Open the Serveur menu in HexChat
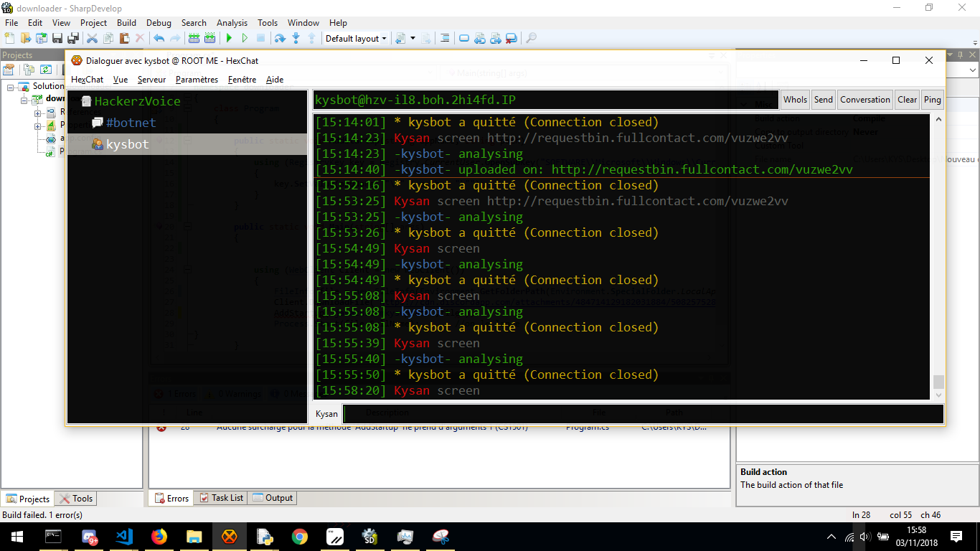Image resolution: width=980 pixels, height=551 pixels. pos(151,80)
